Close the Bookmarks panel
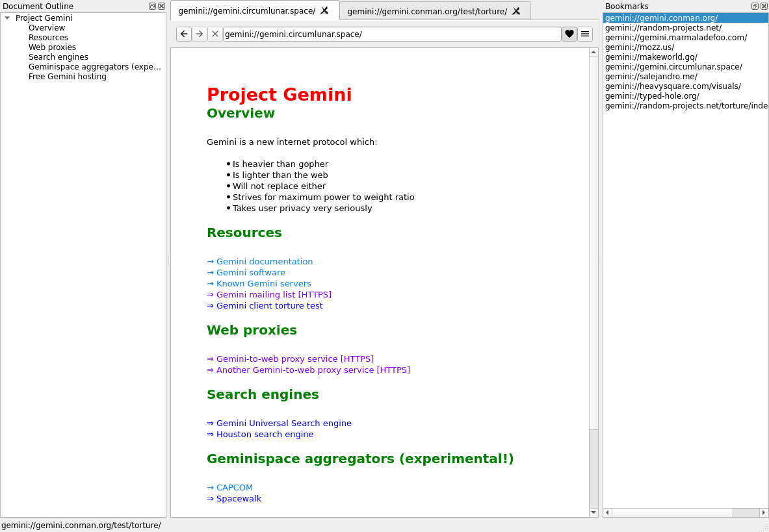Viewport: 769px width, 532px height. (x=764, y=6)
